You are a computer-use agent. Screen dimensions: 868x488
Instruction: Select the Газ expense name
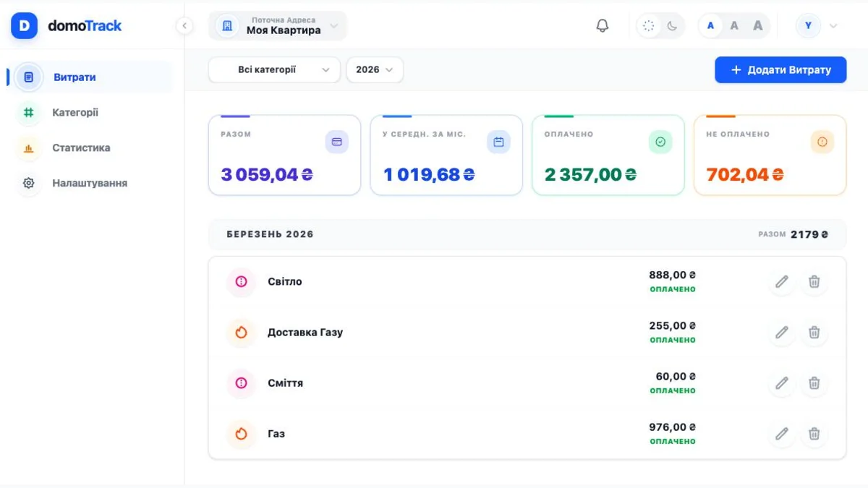click(276, 434)
